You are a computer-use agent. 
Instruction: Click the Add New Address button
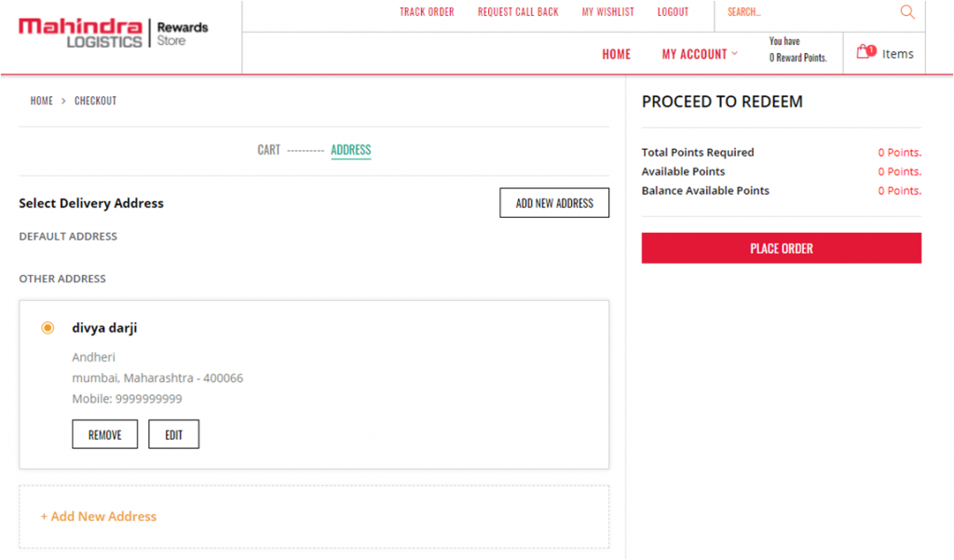pos(554,203)
